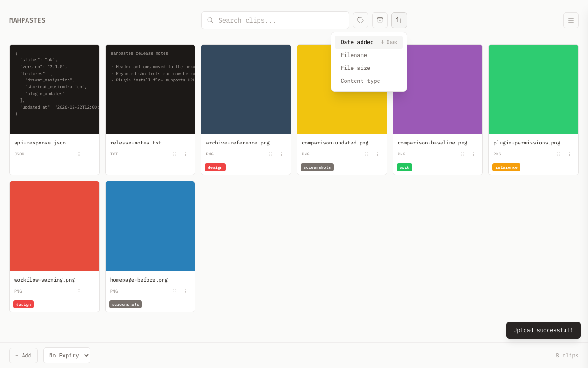Image resolution: width=588 pixels, height=368 pixels.
Task: Toggle the sort order arrows icon
Action: tap(399, 20)
